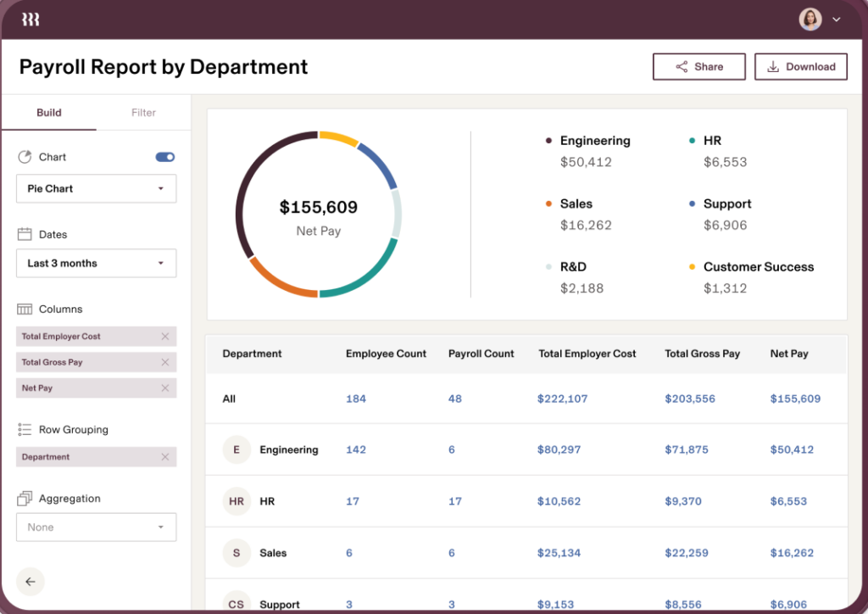Remove the Net Pay column chip
868x614 pixels.
[x=167, y=388]
